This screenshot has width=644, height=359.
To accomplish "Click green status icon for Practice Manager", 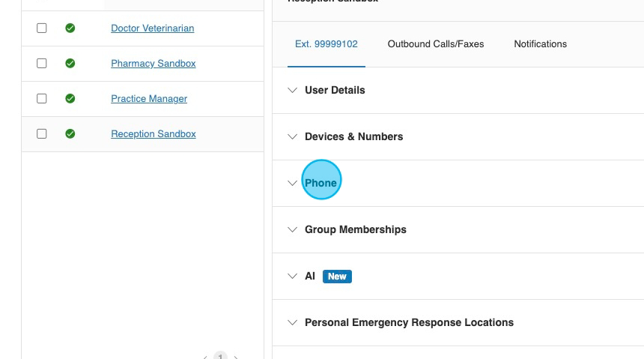I will pos(70,99).
